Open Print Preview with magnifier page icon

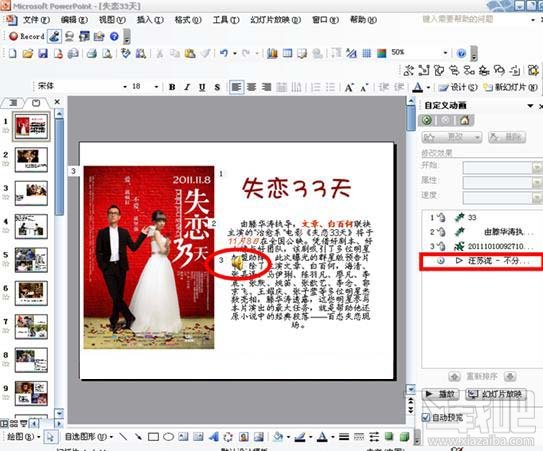[107, 53]
